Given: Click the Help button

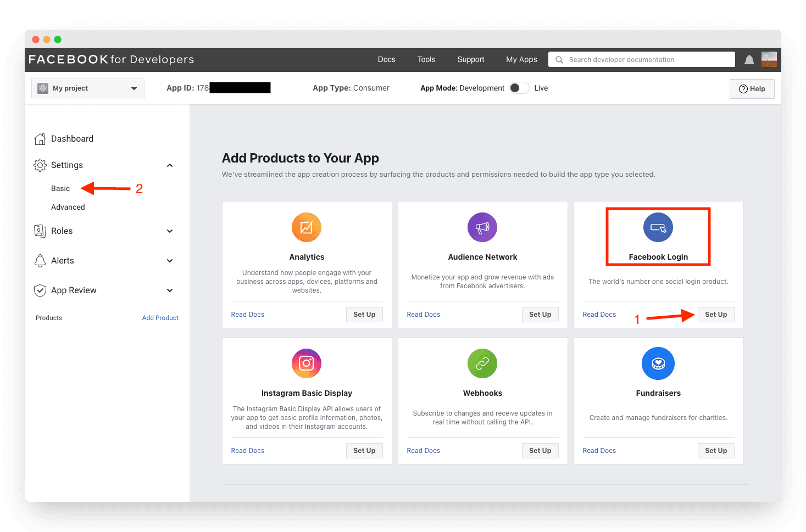Looking at the screenshot, I should click(752, 89).
